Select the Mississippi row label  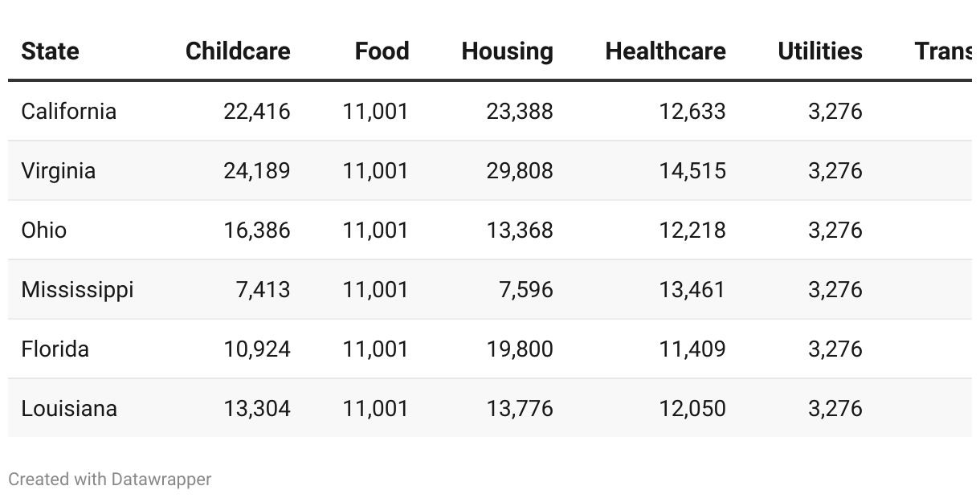point(77,289)
